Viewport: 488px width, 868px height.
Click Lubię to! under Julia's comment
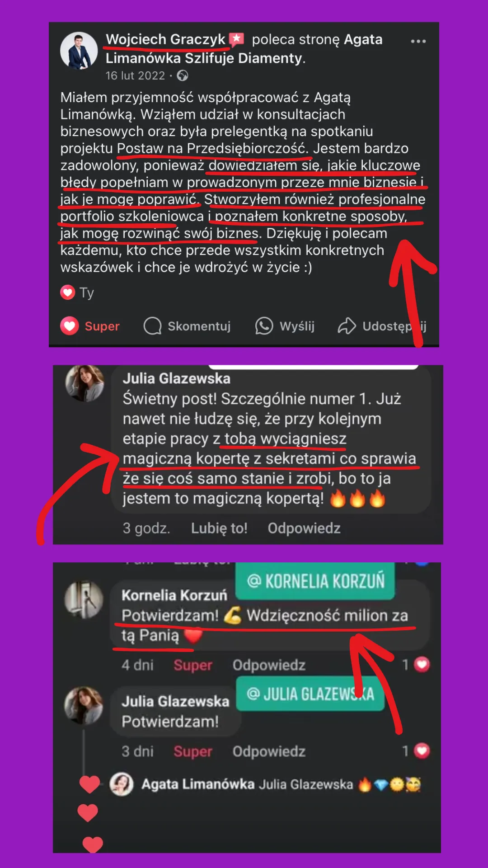[x=219, y=528]
